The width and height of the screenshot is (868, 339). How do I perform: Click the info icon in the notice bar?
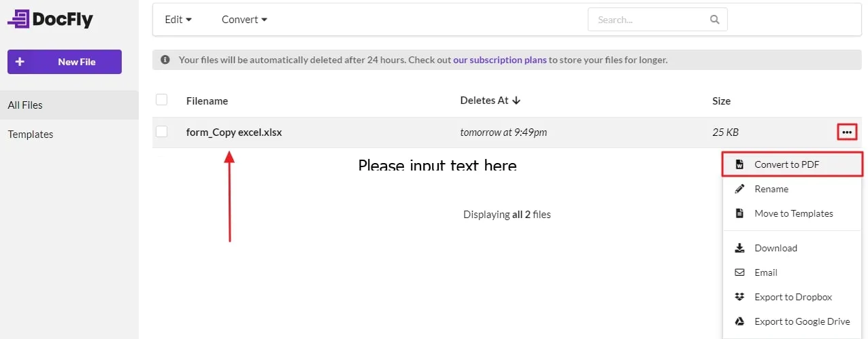click(165, 60)
